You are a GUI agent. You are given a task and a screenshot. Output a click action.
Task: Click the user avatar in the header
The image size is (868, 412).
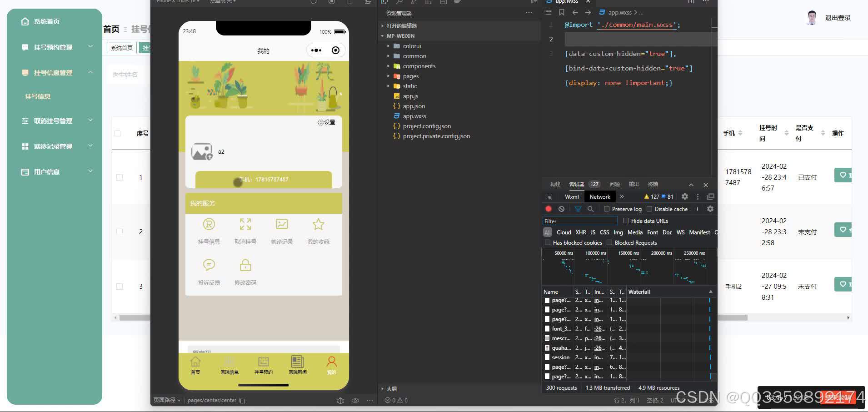tap(812, 18)
